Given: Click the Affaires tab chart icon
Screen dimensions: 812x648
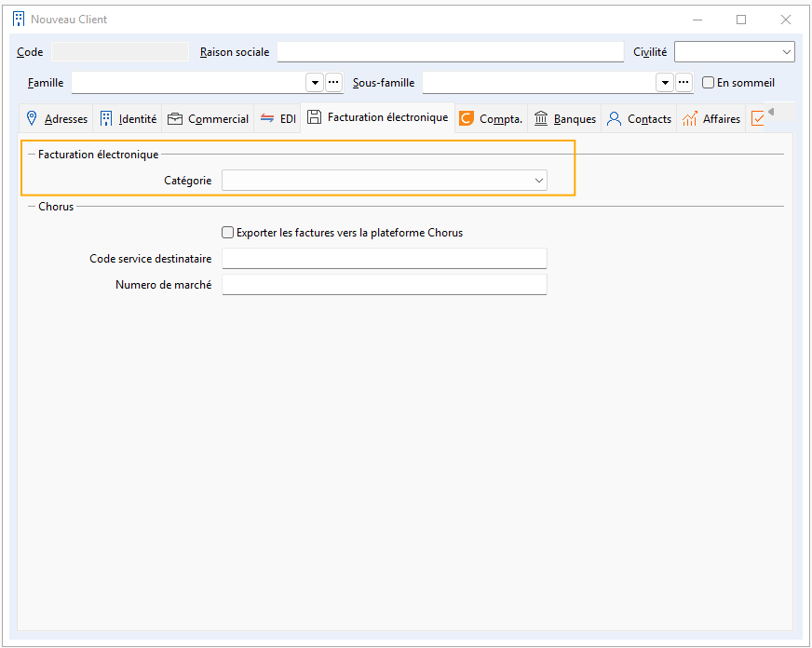Looking at the screenshot, I should [690, 118].
